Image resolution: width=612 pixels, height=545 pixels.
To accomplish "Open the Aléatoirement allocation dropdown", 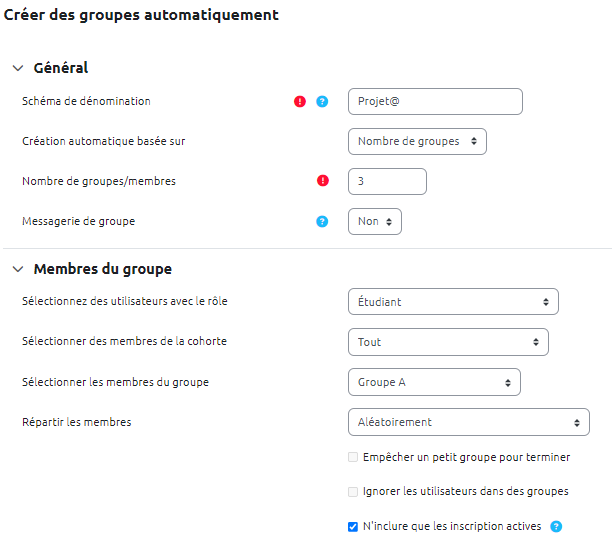I will point(468,422).
